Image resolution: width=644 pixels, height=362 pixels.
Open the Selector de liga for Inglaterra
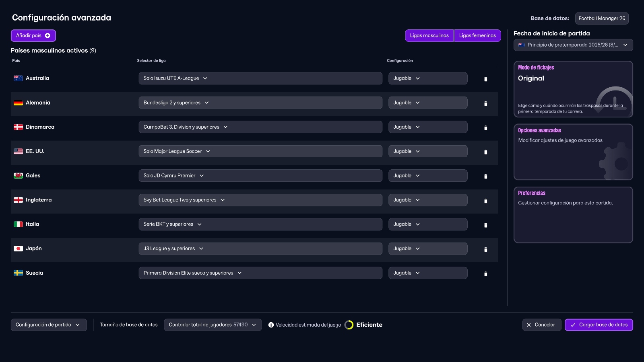(x=260, y=200)
